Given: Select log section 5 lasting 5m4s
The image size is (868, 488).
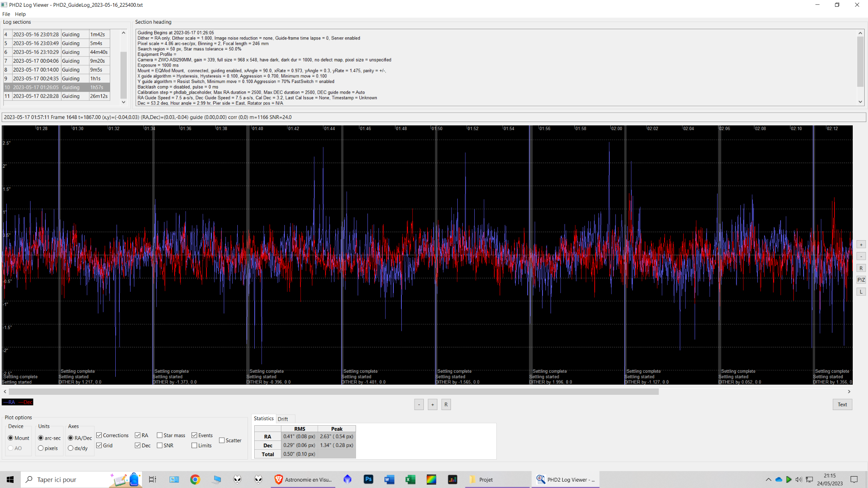Looking at the screenshot, I should point(57,43).
